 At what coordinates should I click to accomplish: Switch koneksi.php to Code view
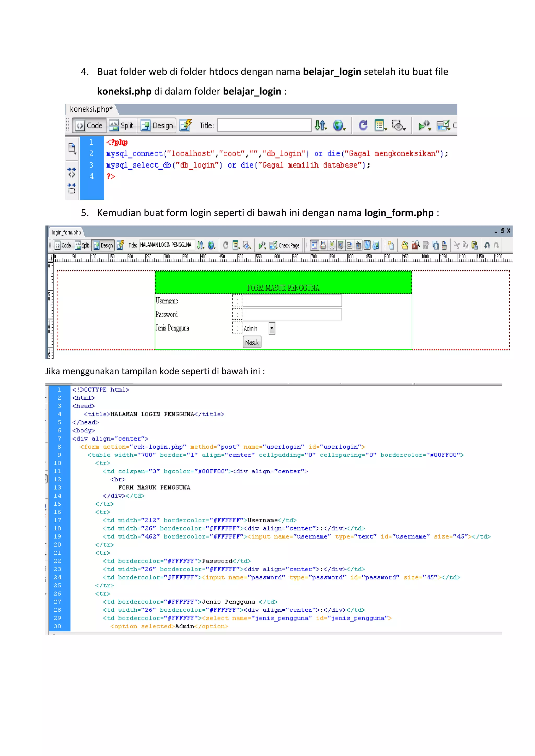(89, 126)
